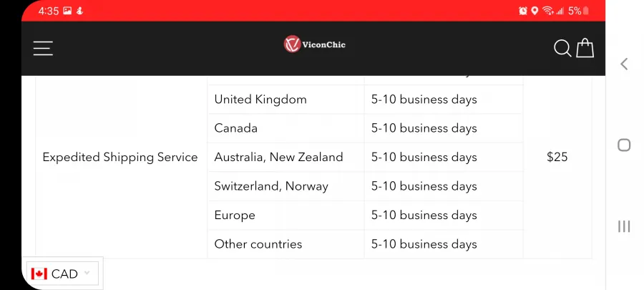Screen dimensions: 644x290
Task: Click the currency dropdown arrow
Action: coord(87,272)
